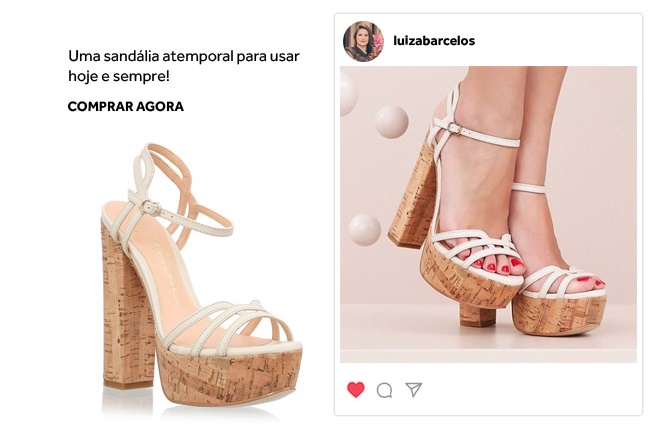Share the post with the paper plane icon
Screen dimensions: 660x432
413,389
